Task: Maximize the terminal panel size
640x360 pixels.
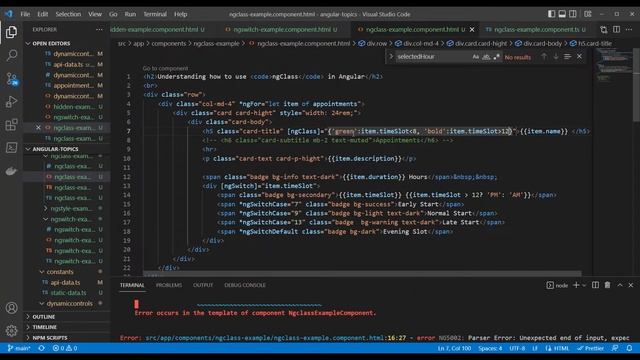Action: (x=620, y=285)
